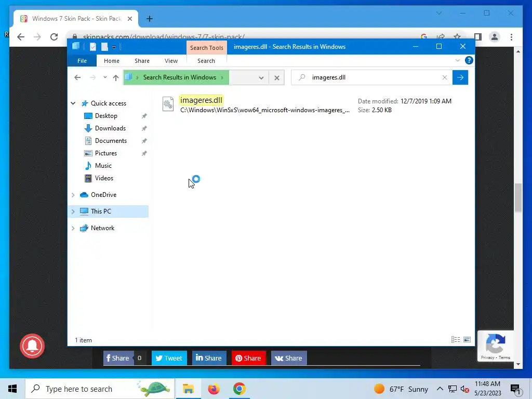Open the View ribbon tab

(x=171, y=61)
